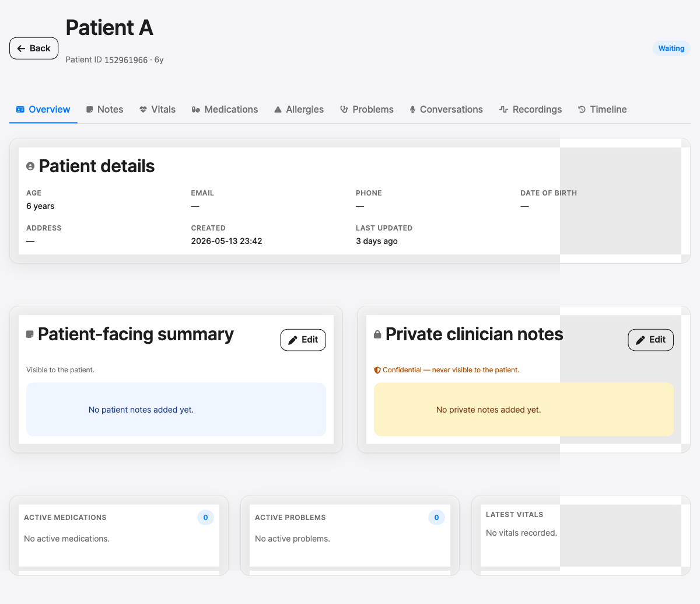Click the Active Medications count badge
The width and height of the screenshot is (700, 604).
(205, 518)
